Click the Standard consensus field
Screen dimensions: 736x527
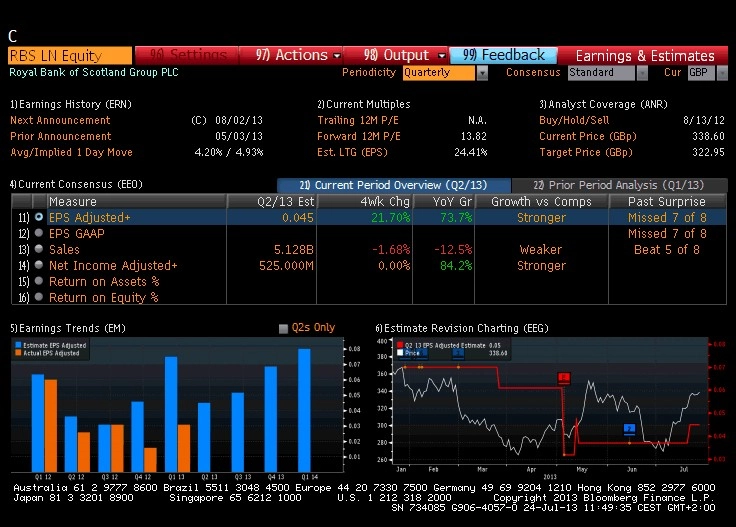602,73
